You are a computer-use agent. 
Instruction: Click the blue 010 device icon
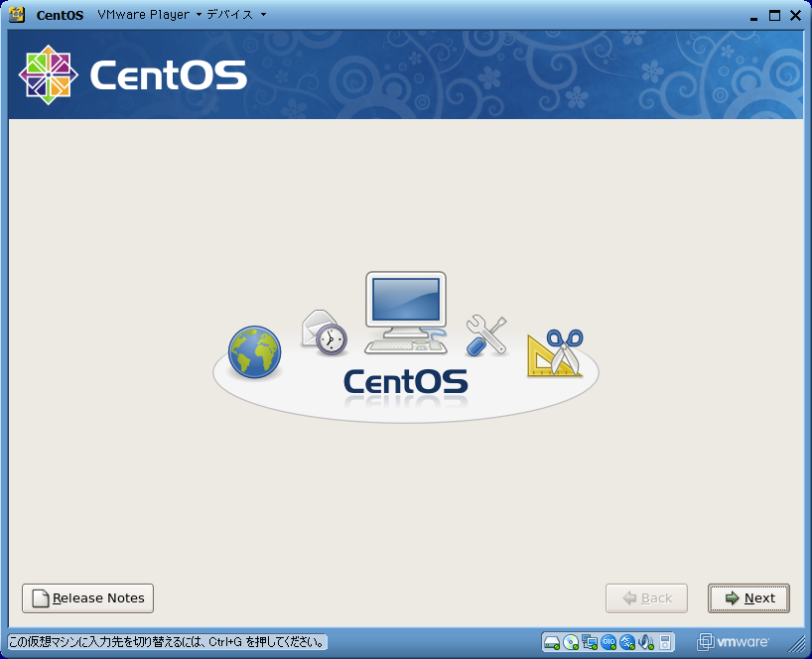(x=609, y=642)
